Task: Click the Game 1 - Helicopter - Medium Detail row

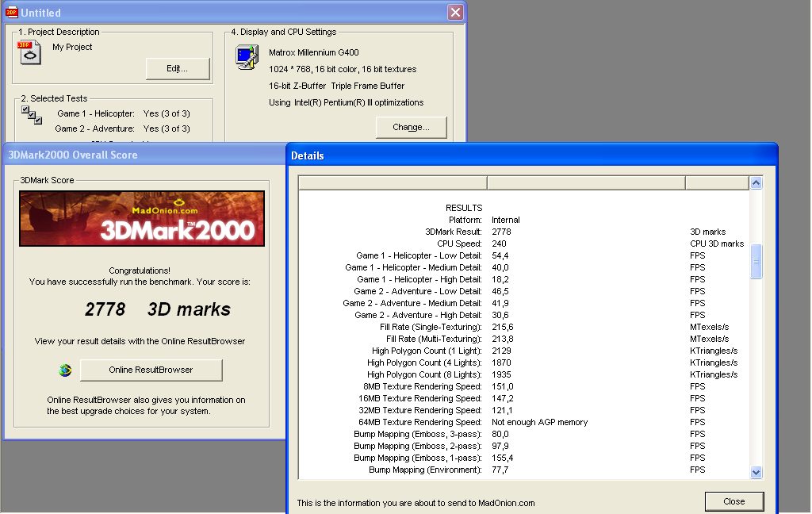Action: click(524, 267)
